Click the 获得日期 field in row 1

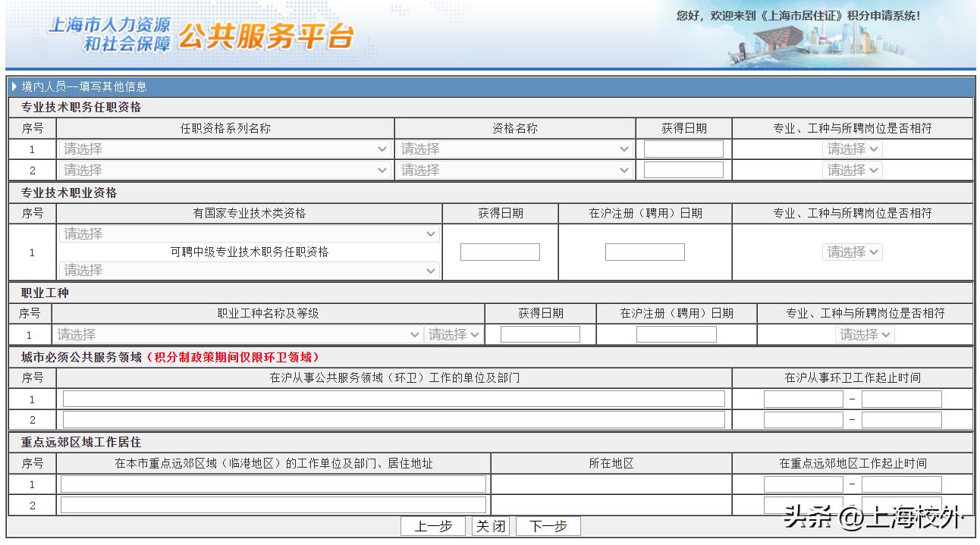682,148
